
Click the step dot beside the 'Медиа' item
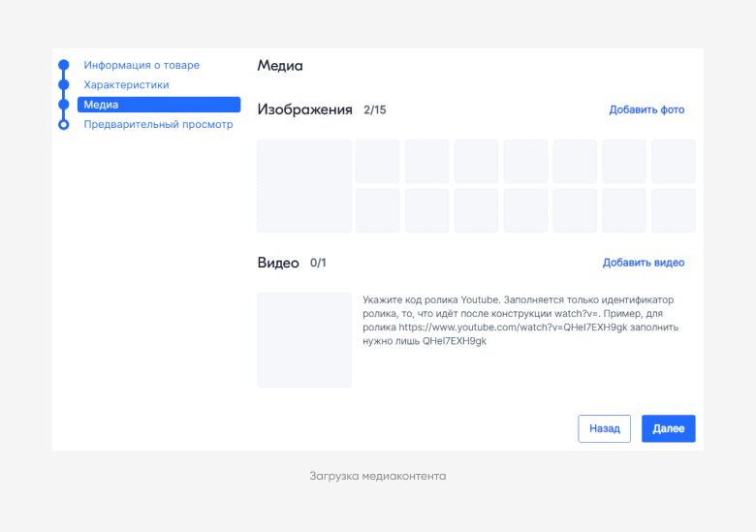[64, 105]
